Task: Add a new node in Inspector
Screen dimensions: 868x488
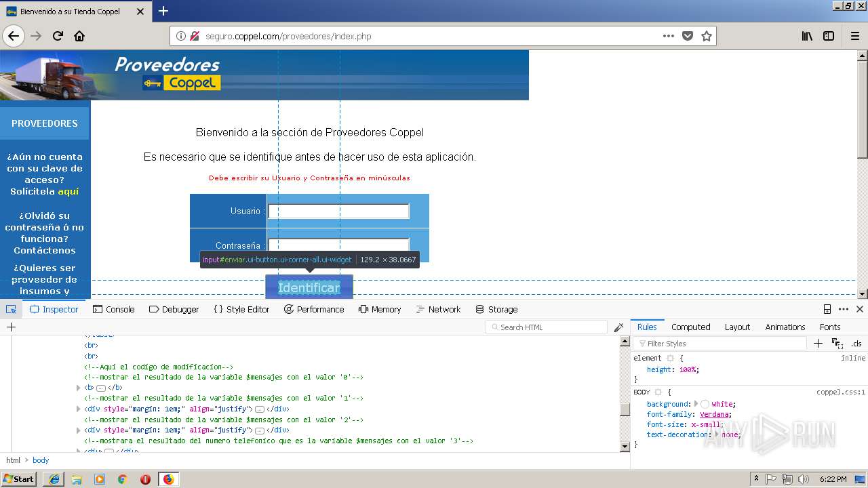Action: click(x=11, y=327)
